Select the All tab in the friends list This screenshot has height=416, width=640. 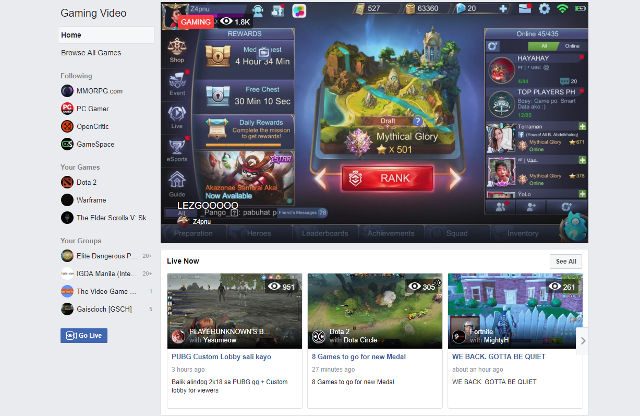543,46
